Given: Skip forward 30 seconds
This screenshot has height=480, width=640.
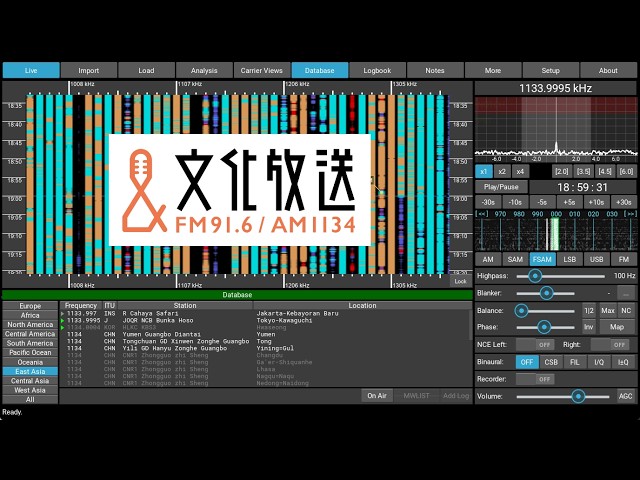Looking at the screenshot, I should (x=624, y=202).
